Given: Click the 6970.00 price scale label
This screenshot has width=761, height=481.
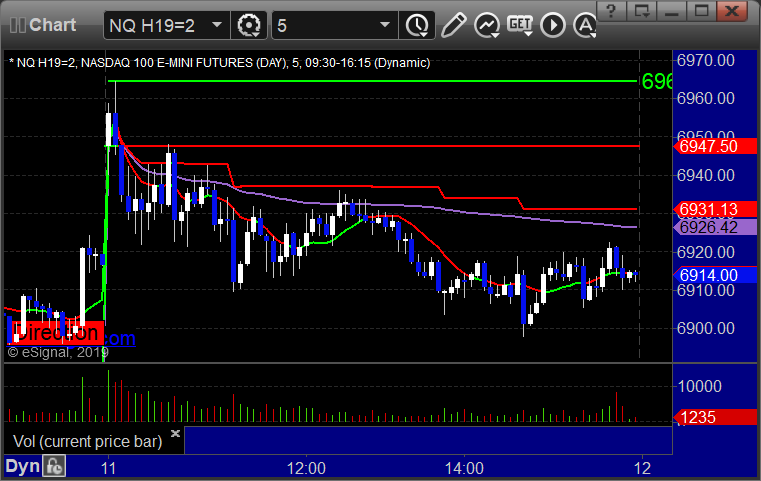Looking at the screenshot, I should 706,61.
